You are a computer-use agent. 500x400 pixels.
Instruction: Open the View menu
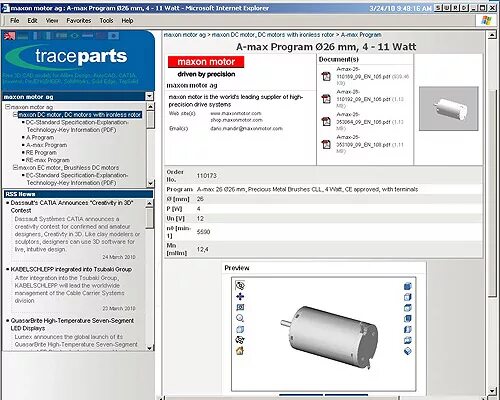click(x=52, y=21)
